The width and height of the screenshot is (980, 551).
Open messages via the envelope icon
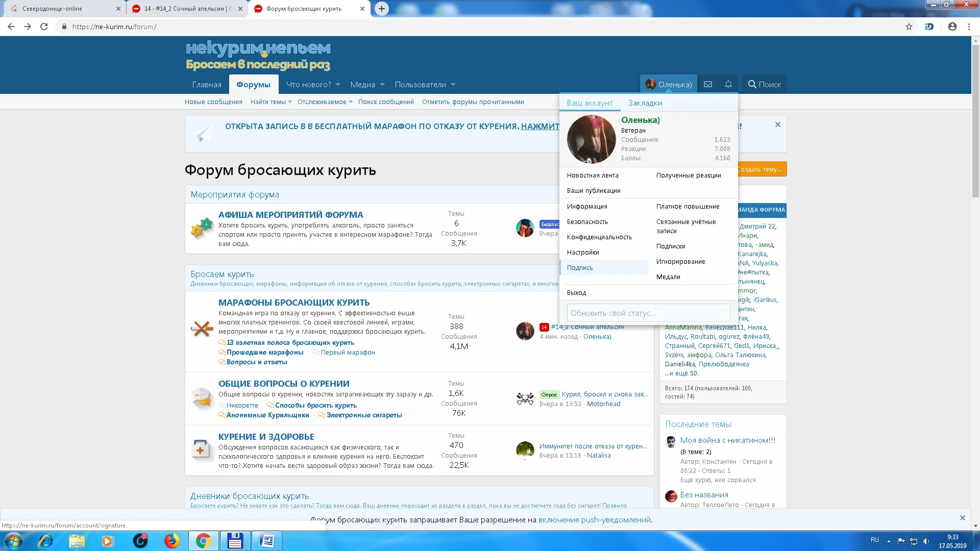click(707, 84)
